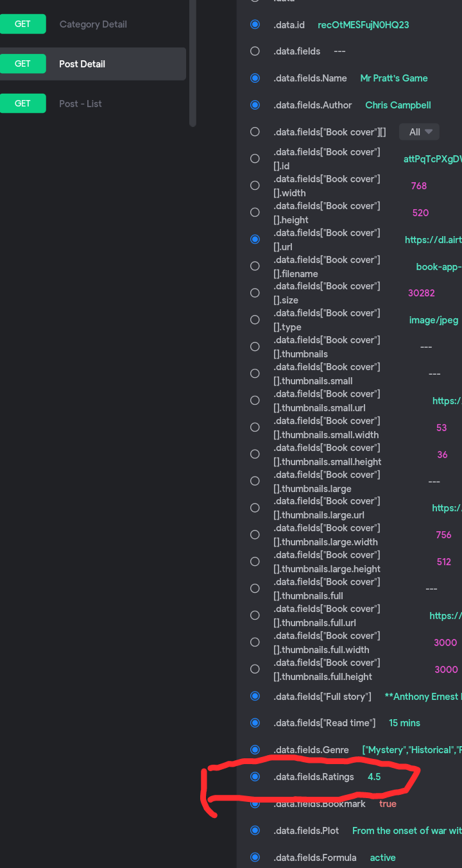Select the Book cover [].width radio button
462x868 pixels.
tap(255, 185)
